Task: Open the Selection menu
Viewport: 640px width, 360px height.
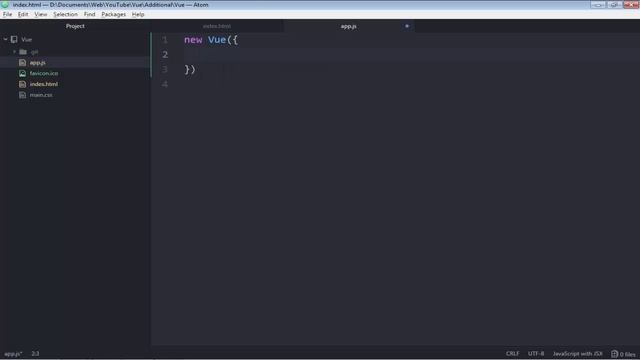Action: (65, 14)
